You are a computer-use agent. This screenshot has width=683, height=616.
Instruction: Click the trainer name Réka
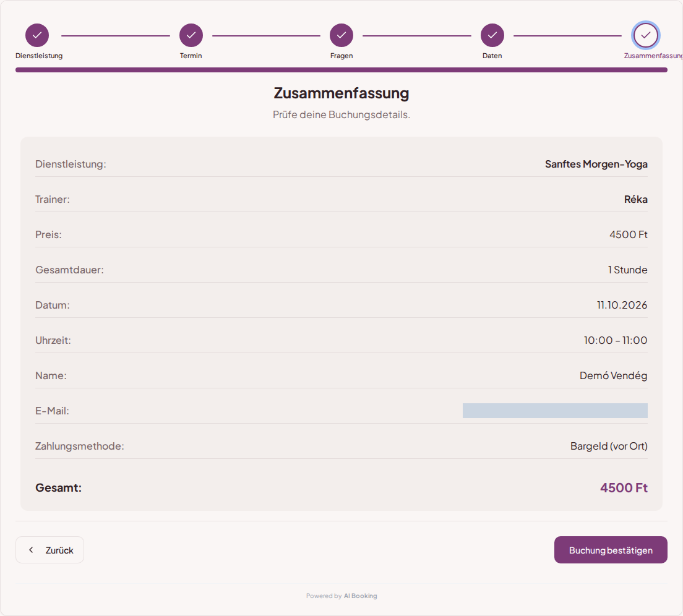[x=635, y=199]
